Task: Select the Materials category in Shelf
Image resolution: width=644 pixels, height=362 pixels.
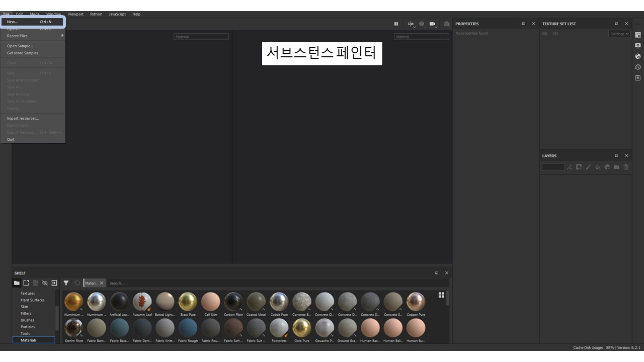Action: click(33, 340)
